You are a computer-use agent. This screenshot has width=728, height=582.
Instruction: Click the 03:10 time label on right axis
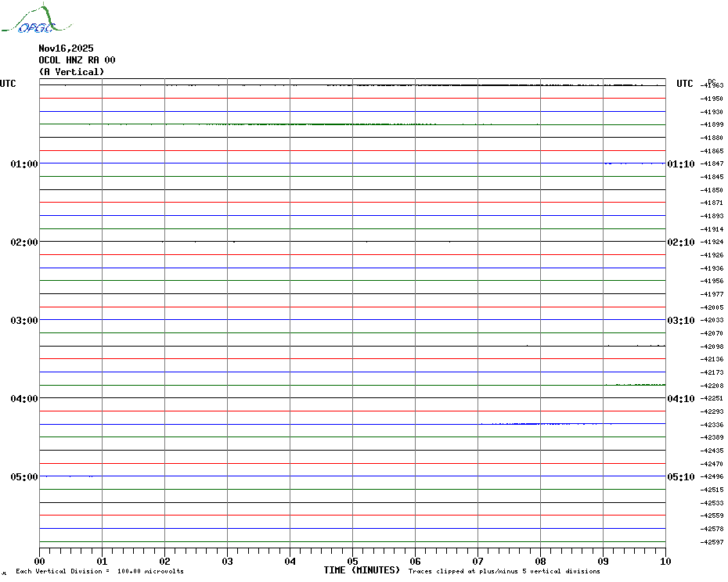[680, 321]
